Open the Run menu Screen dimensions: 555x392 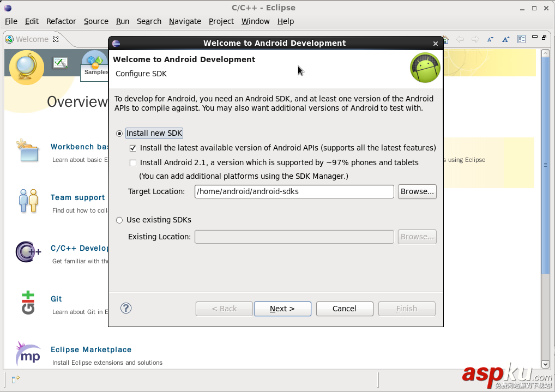[123, 21]
